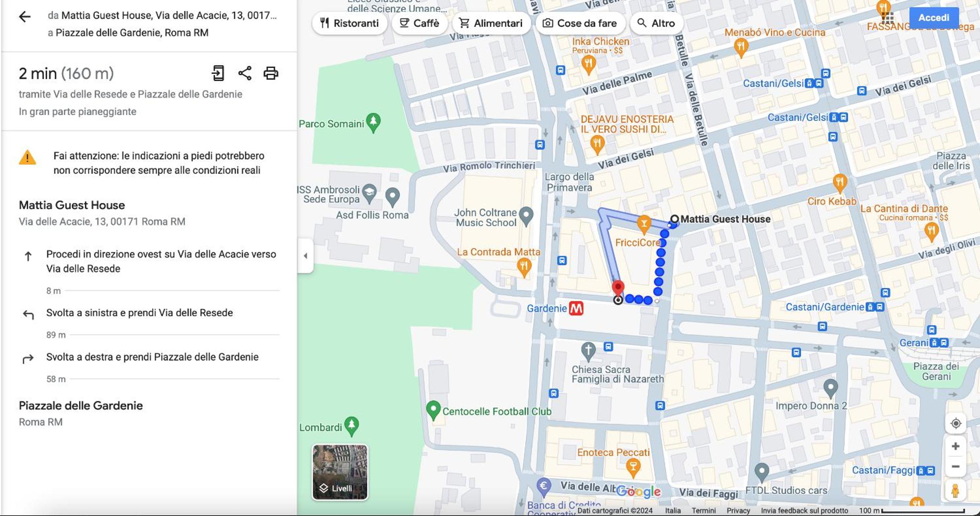The height and width of the screenshot is (516, 980).
Task: Select the Gardenie metro station icon
Action: (576, 309)
